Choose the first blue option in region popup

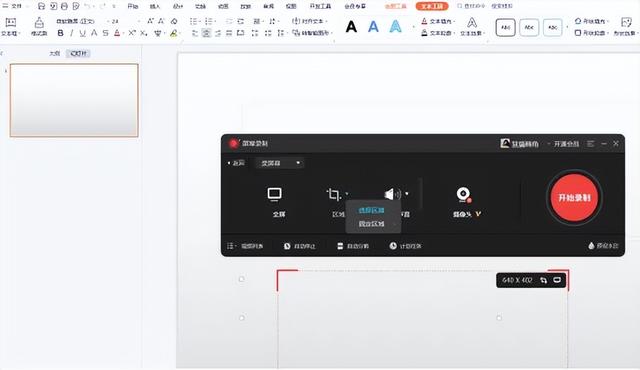coord(371,210)
